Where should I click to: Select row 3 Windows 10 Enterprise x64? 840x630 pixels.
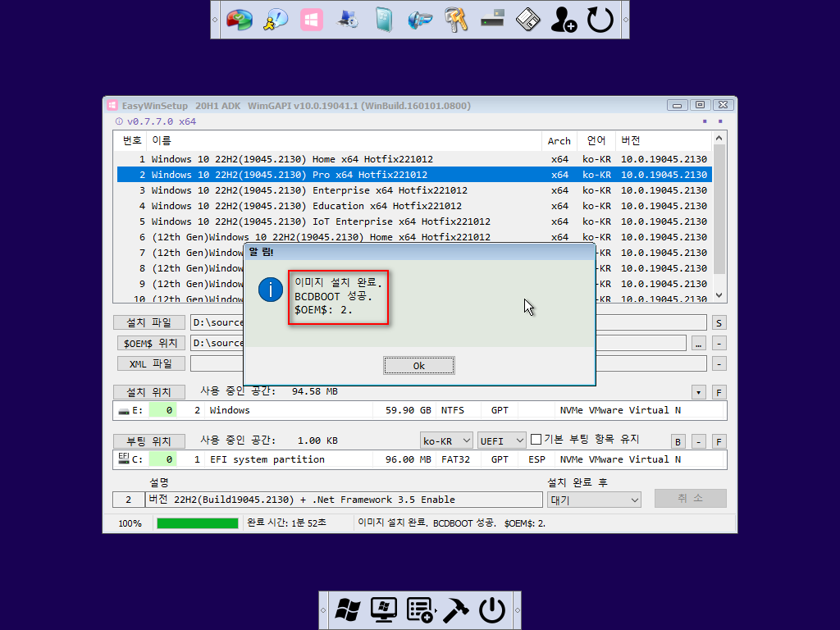pyautogui.click(x=414, y=190)
